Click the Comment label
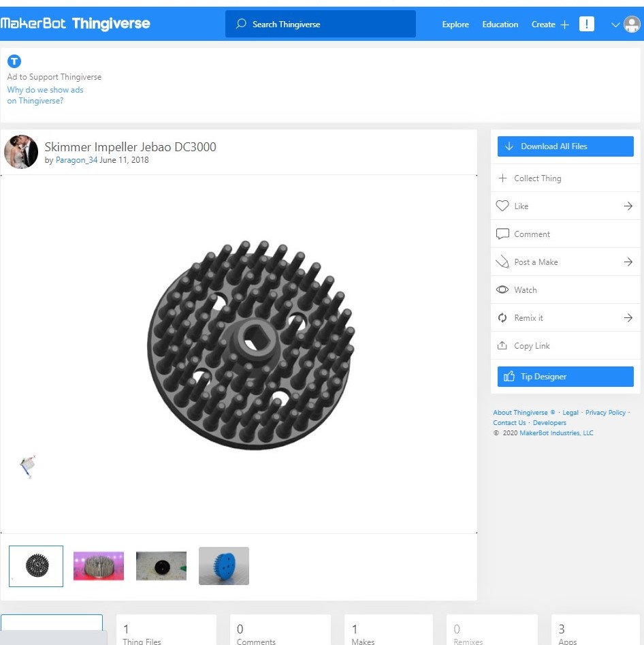 click(532, 234)
